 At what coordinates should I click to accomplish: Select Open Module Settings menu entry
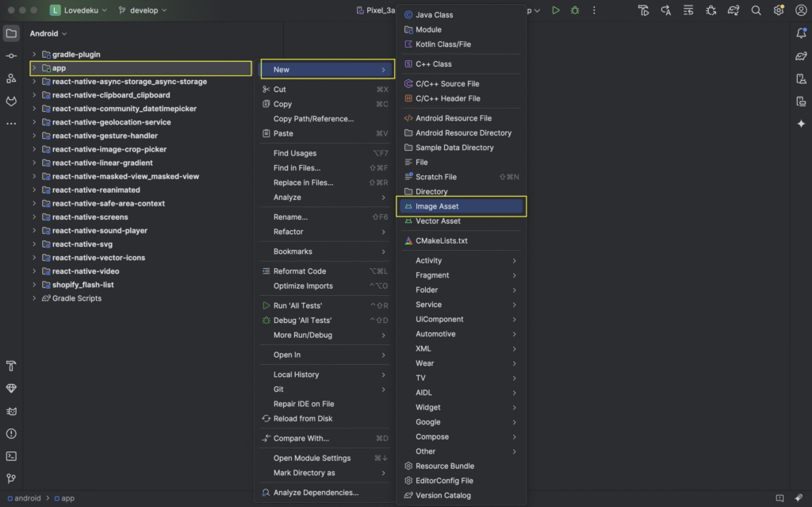point(312,458)
